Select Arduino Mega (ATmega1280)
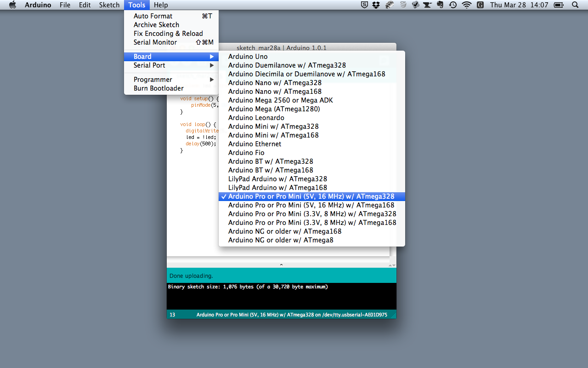 (312, 109)
